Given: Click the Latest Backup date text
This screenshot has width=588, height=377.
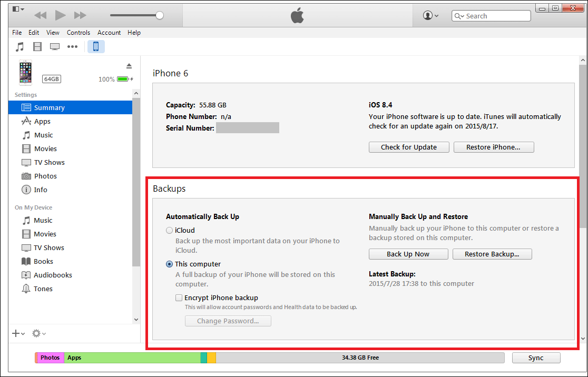Looking at the screenshot, I should (421, 284).
